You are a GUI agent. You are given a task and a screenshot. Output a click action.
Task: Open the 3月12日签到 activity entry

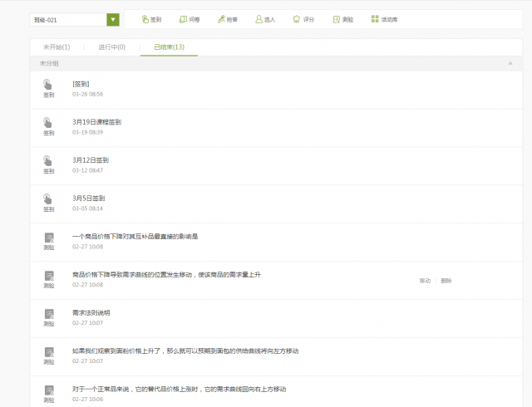point(91,159)
